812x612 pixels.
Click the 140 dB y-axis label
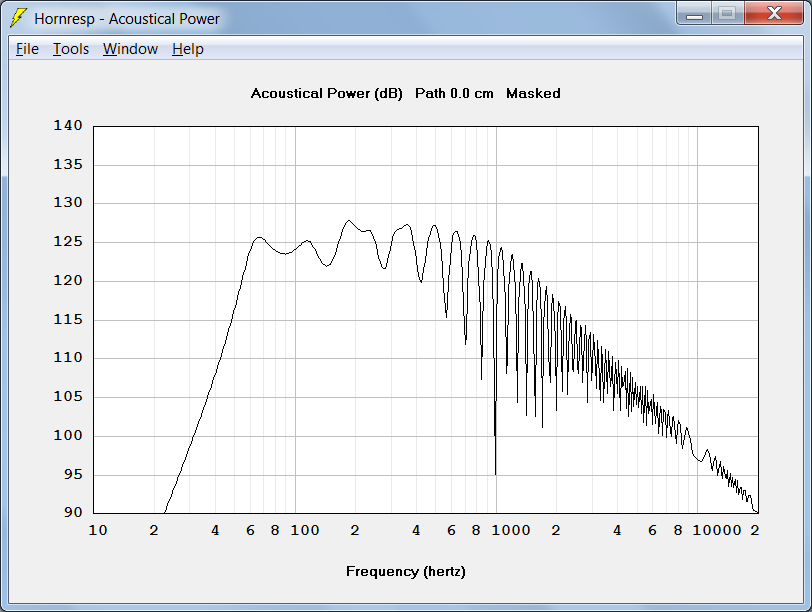click(x=68, y=125)
